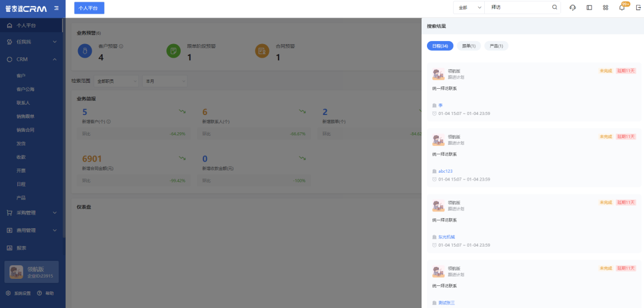The height and width of the screenshot is (308, 644).
Task: Click the 搜索结果 panel title
Action: [x=436, y=26]
